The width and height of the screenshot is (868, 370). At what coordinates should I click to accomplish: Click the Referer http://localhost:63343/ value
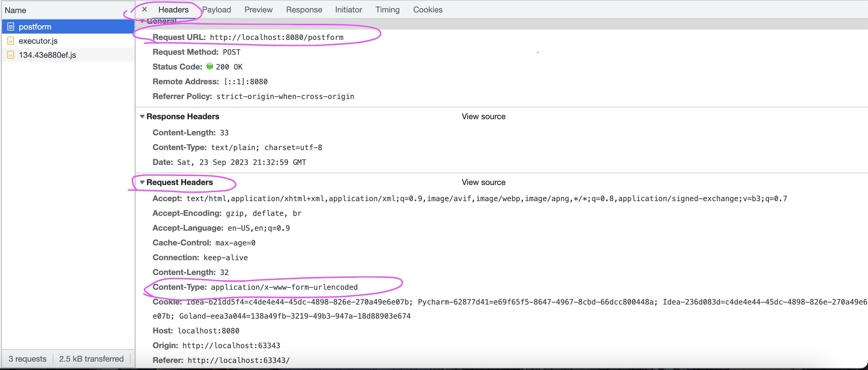coord(239,361)
